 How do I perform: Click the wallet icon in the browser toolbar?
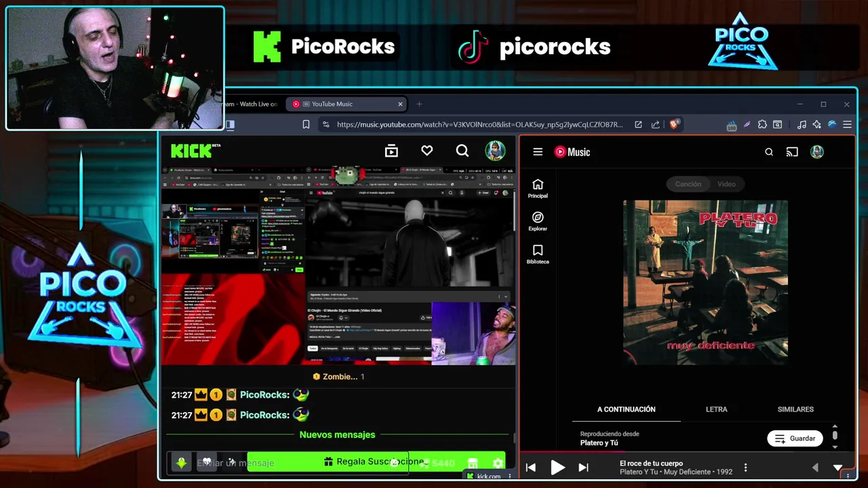(x=777, y=124)
